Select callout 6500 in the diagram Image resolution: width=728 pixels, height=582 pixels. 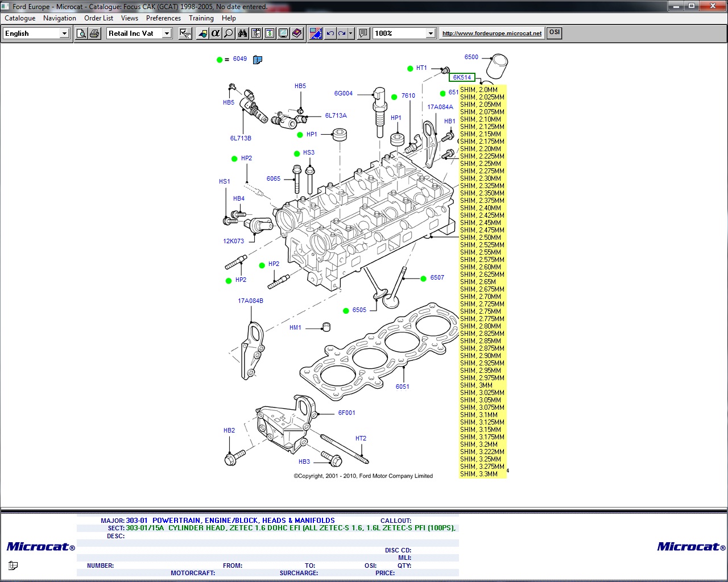click(471, 57)
